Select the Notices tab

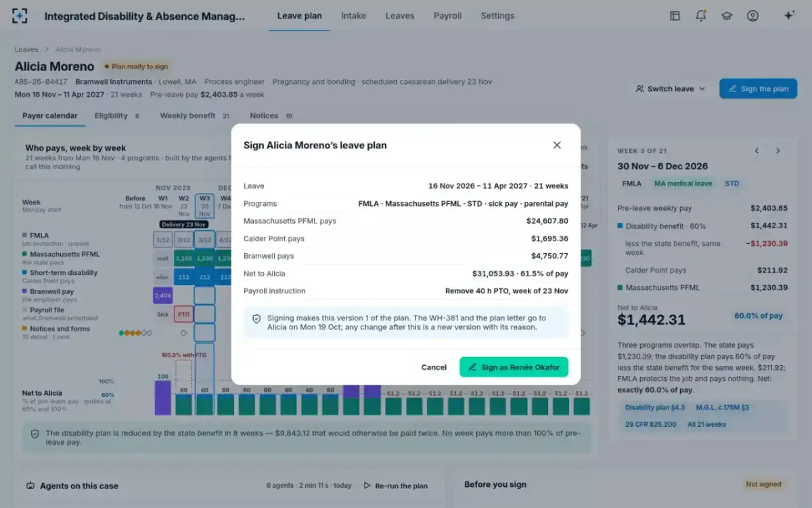pos(271,116)
